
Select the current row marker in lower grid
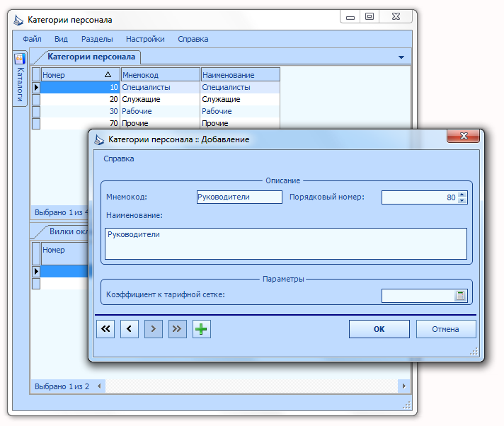point(36,271)
